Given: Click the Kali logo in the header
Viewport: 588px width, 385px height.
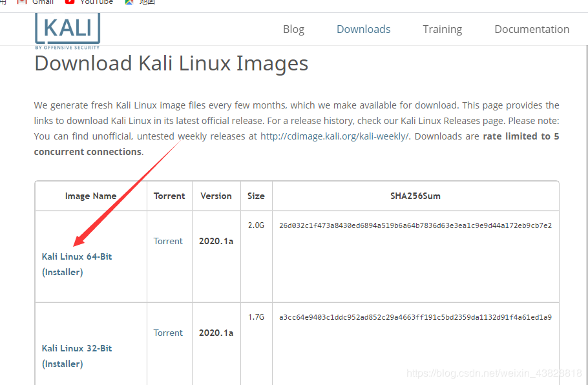Looking at the screenshot, I should coord(67,31).
